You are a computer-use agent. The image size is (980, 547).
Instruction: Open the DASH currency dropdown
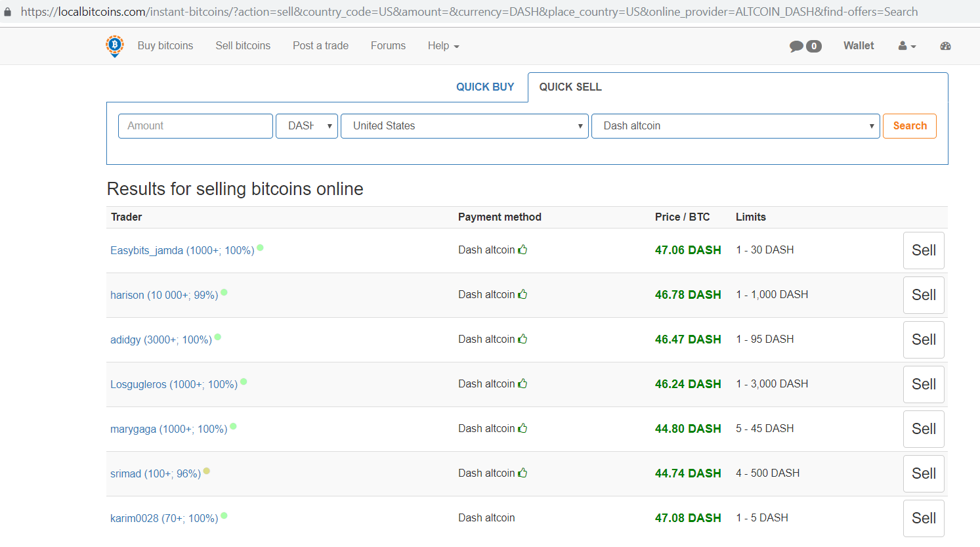click(x=307, y=126)
